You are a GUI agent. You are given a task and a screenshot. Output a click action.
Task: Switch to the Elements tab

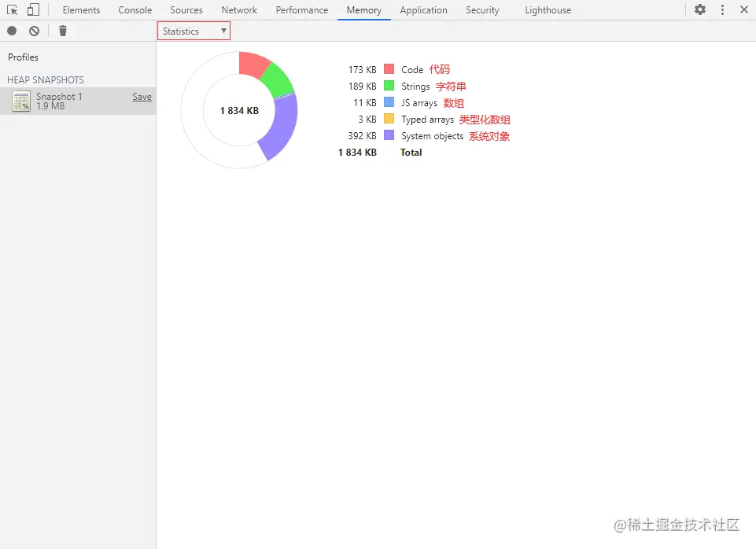pyautogui.click(x=81, y=10)
